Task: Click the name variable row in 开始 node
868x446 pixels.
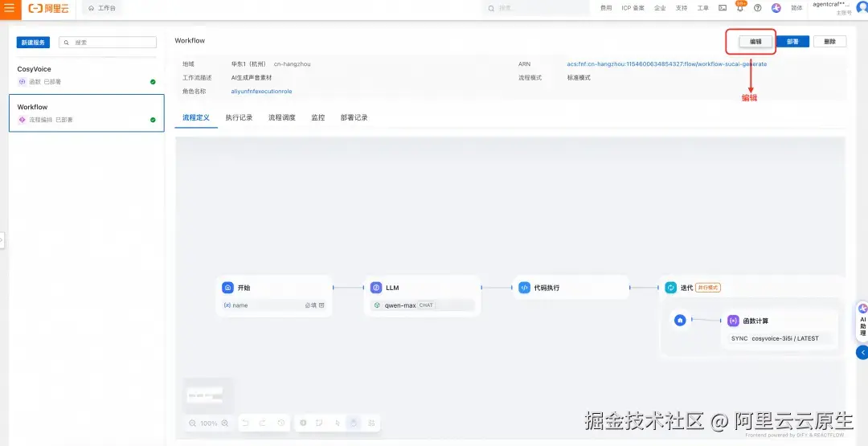Action: click(274, 305)
